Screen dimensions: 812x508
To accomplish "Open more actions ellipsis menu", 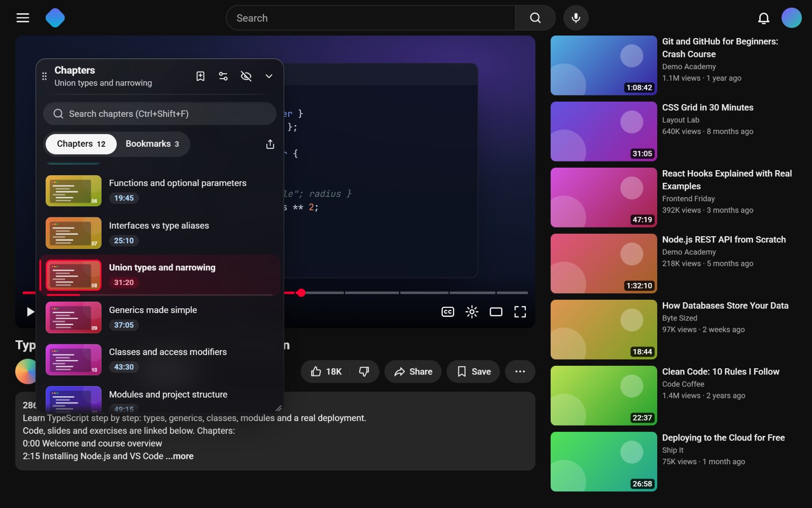I will click(520, 372).
